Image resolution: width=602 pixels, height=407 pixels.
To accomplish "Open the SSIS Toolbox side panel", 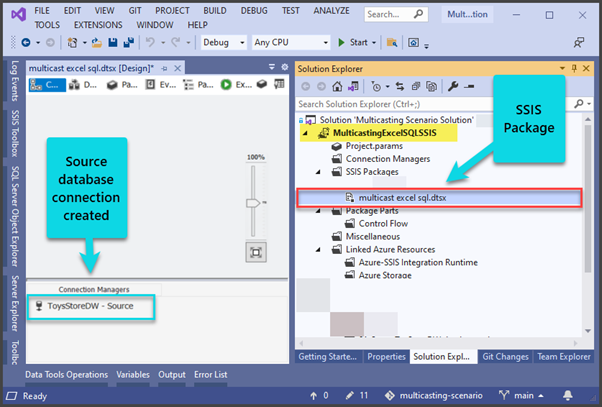I will 15,134.
